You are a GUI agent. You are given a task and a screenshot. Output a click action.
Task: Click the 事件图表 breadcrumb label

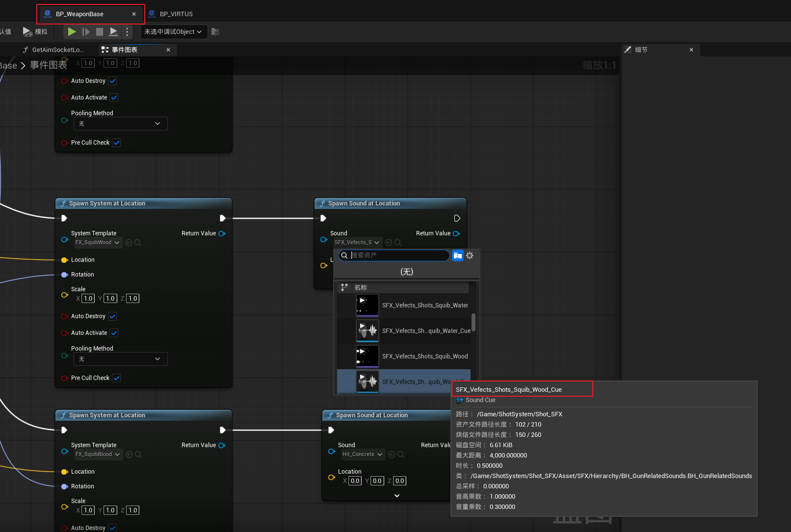pos(49,65)
